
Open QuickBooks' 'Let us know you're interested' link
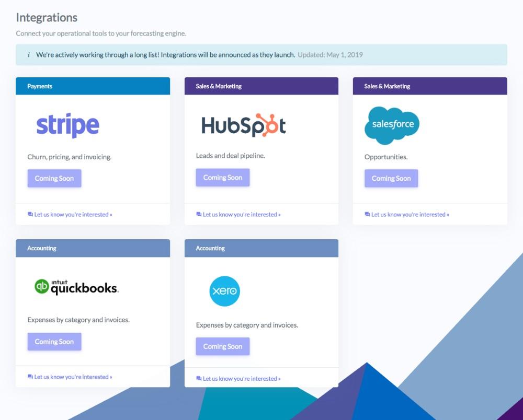pos(73,377)
